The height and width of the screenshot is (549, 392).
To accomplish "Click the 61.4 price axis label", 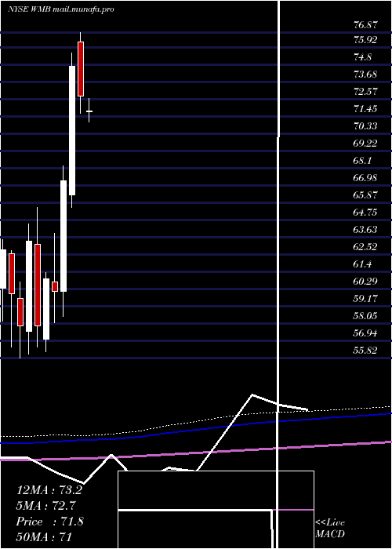I will tap(362, 264).
